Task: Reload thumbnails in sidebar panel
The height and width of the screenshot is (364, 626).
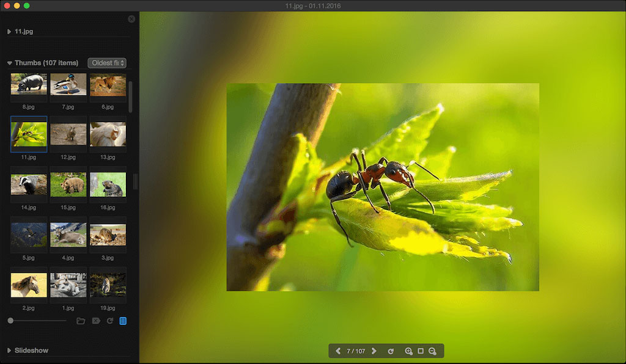Action: tap(110, 321)
